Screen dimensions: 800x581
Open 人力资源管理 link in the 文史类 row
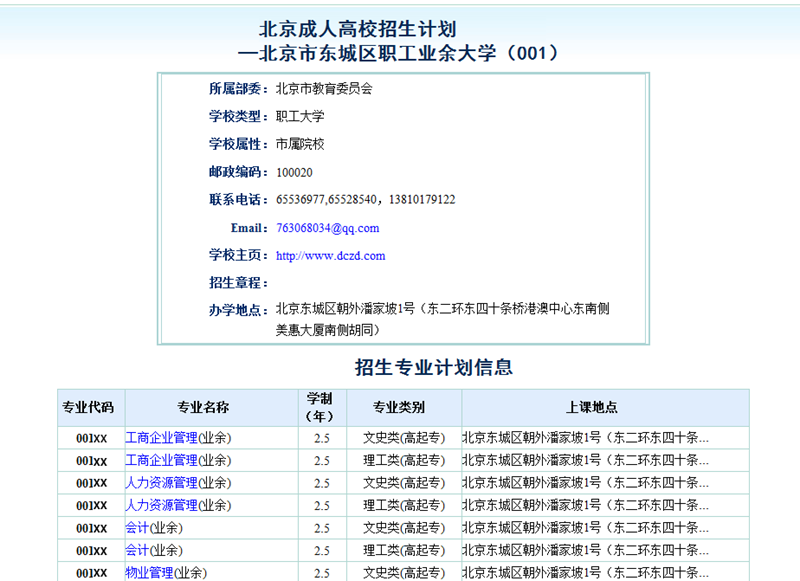[x=161, y=483]
